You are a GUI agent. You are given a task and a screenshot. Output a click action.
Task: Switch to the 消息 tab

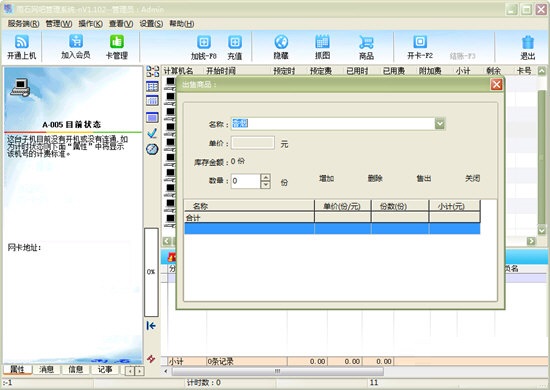coord(46,369)
